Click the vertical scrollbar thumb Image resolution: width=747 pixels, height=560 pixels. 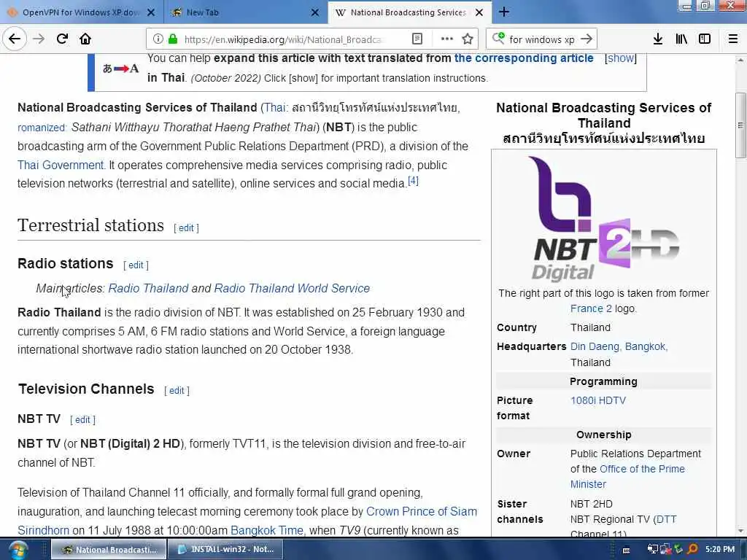click(740, 125)
